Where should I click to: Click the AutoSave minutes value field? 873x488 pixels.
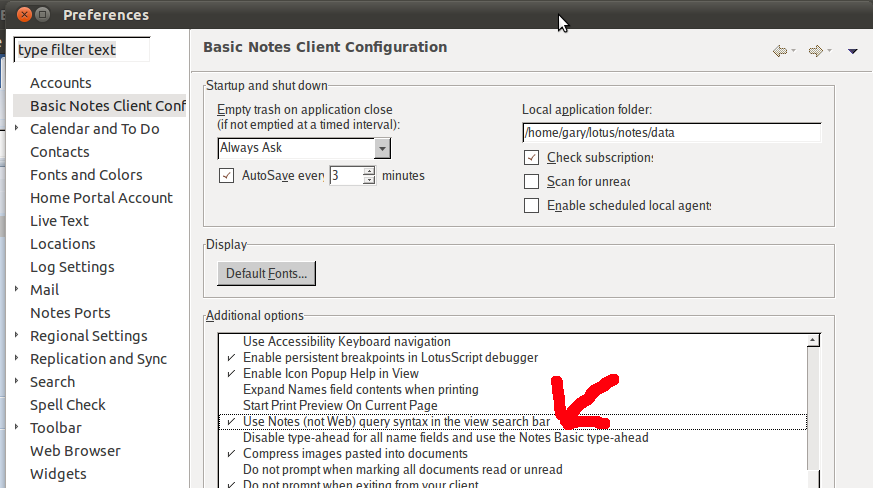(x=346, y=175)
